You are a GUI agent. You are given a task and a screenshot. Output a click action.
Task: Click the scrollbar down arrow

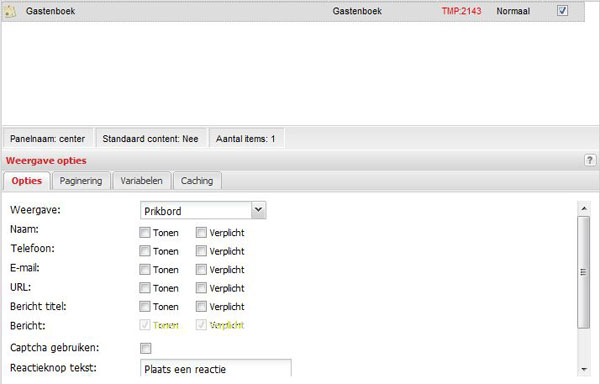click(x=584, y=369)
